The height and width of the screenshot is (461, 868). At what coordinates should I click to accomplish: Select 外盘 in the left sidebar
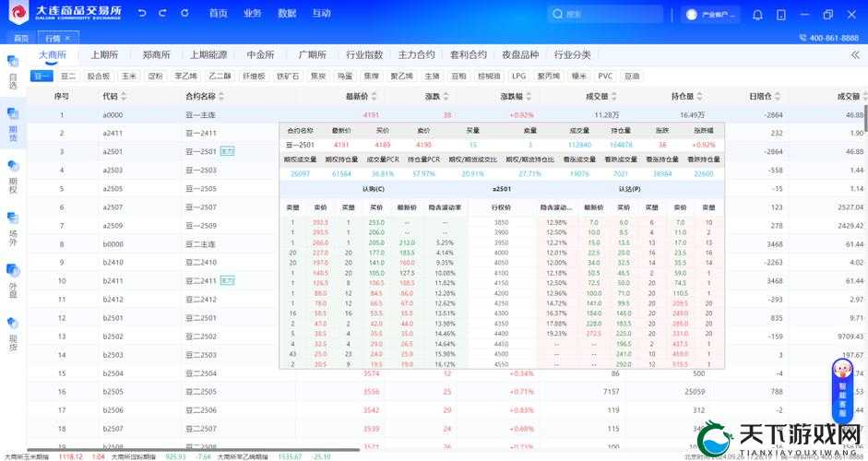point(13,281)
